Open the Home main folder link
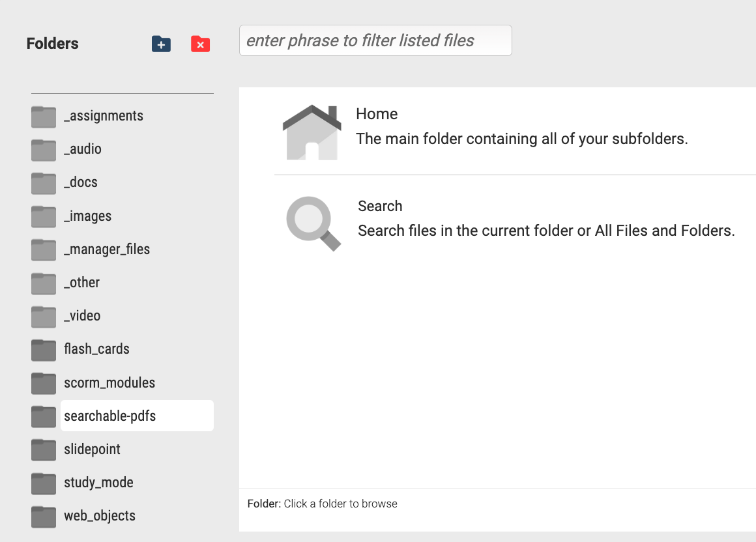 pos(377,114)
